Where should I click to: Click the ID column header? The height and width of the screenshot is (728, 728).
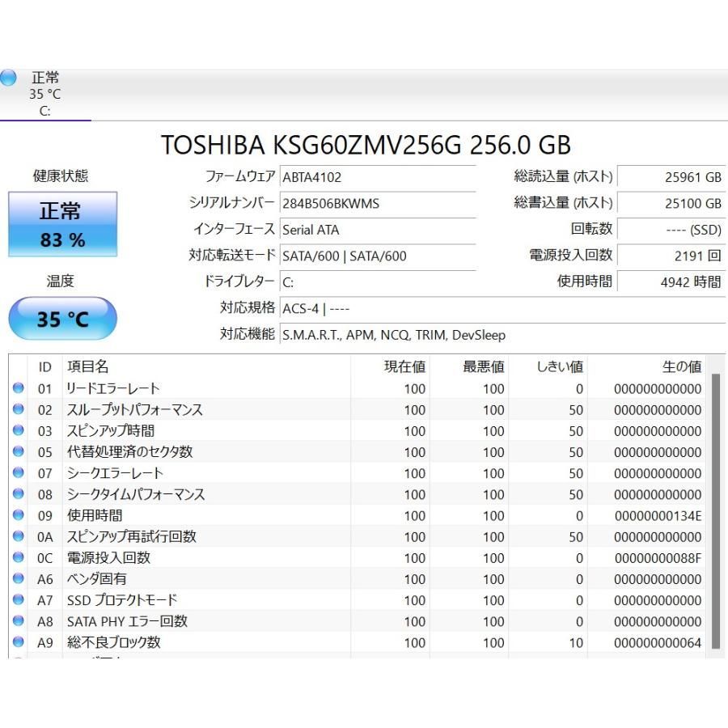(44, 366)
